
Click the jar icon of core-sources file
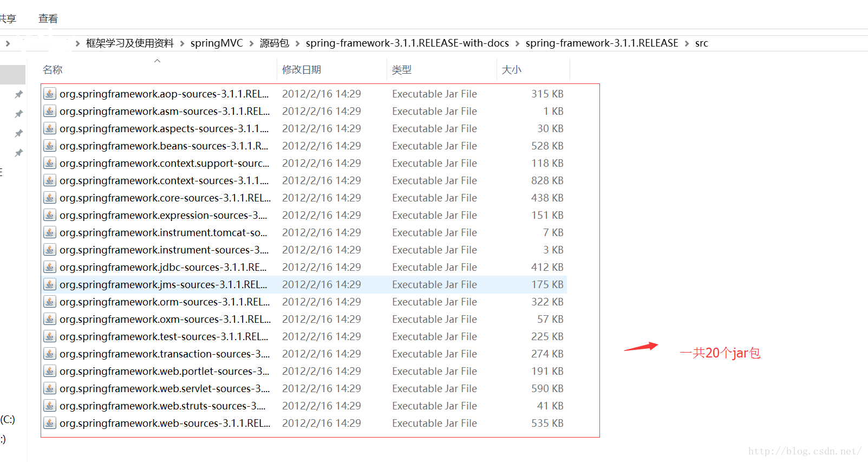pos(50,198)
